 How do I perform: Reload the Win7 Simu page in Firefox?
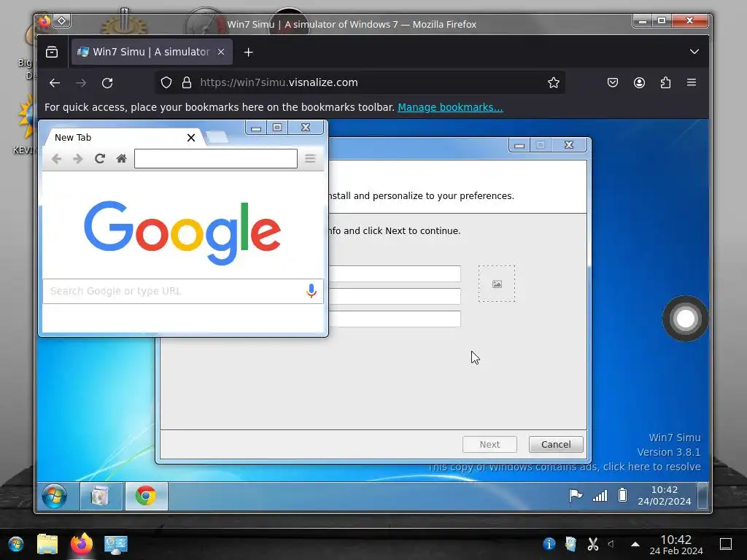pos(107,83)
